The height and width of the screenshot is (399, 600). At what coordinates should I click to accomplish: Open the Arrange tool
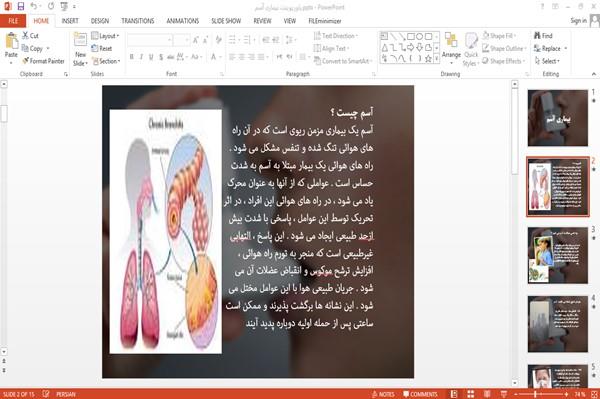click(x=451, y=49)
